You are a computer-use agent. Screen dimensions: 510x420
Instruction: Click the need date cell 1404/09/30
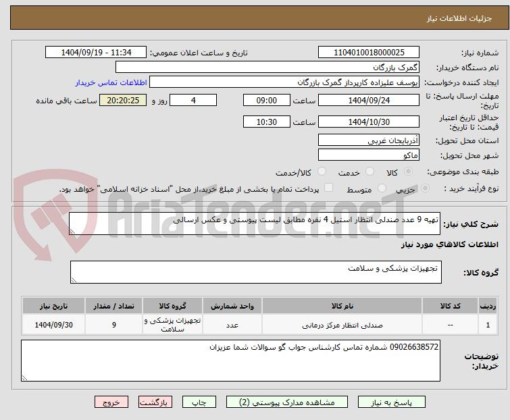[53, 325]
